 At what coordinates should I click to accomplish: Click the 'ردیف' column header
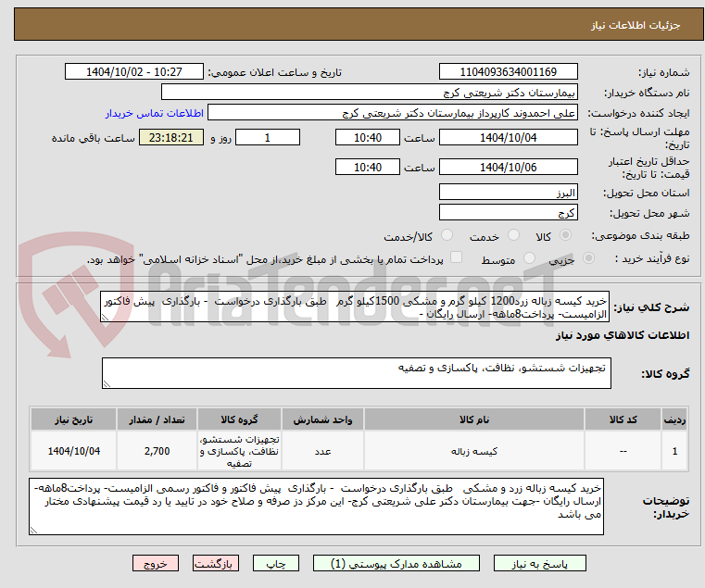coord(674,419)
